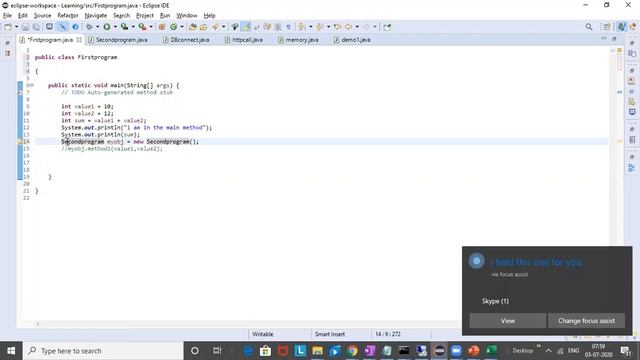Click the Run External Tools icon
This screenshot has height=360, width=640.
(142, 27)
